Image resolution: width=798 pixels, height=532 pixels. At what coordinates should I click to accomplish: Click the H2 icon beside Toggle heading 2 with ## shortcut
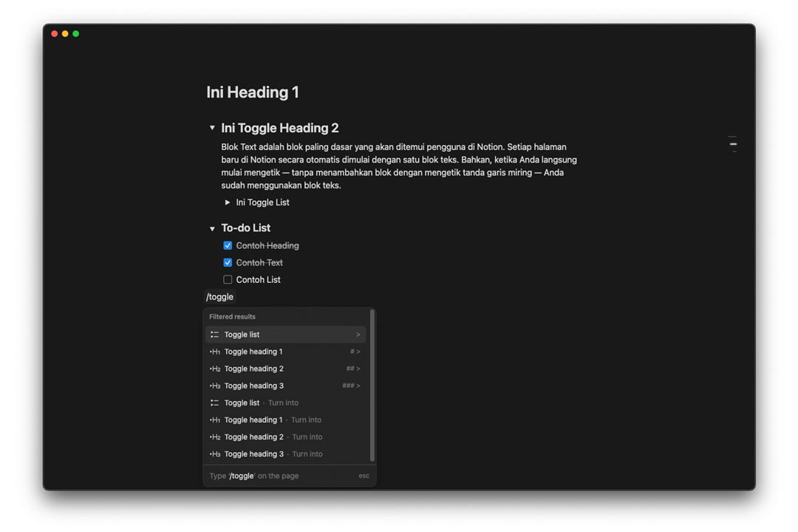pos(214,369)
